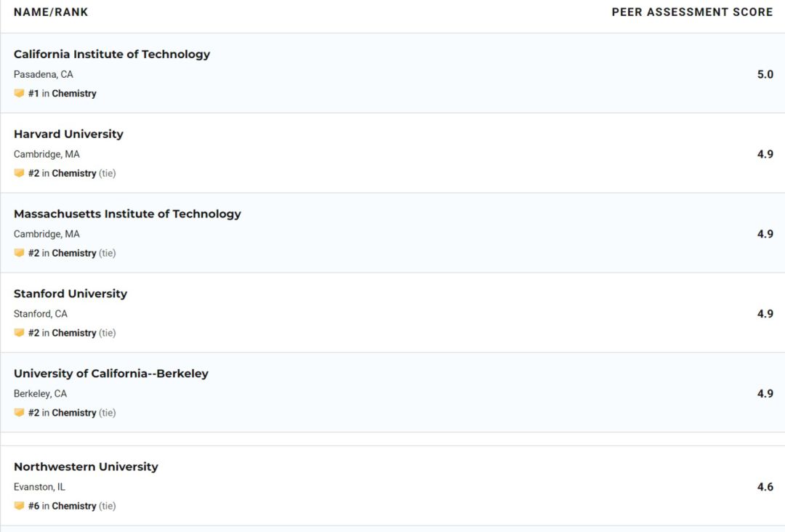Click the Name/Rank column header
The image size is (785, 532).
51,12
